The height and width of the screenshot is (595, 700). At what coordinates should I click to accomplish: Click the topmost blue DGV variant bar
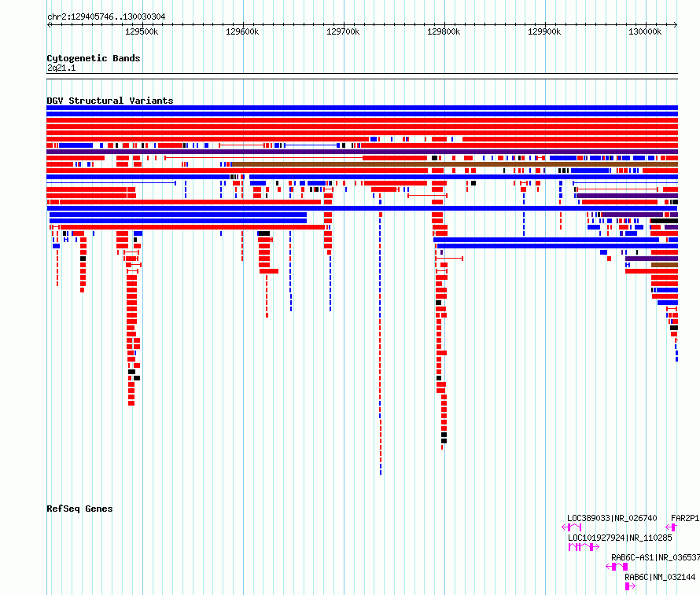click(362, 108)
